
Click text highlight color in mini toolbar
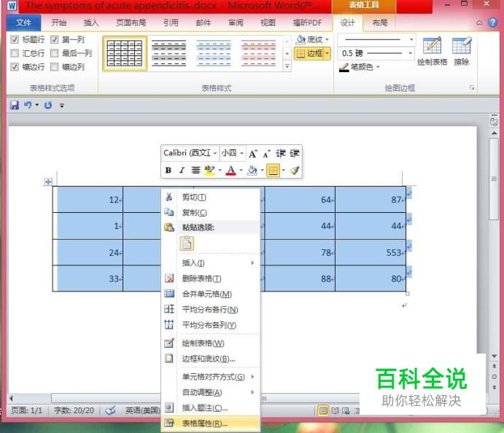(209, 171)
